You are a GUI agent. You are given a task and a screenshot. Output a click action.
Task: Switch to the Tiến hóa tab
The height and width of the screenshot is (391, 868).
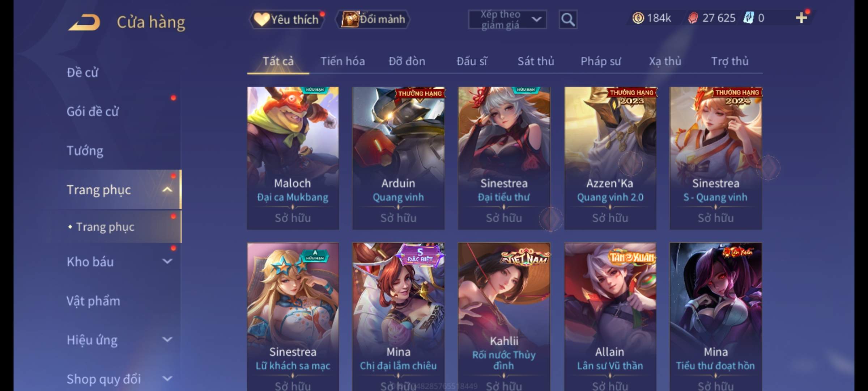tap(342, 61)
